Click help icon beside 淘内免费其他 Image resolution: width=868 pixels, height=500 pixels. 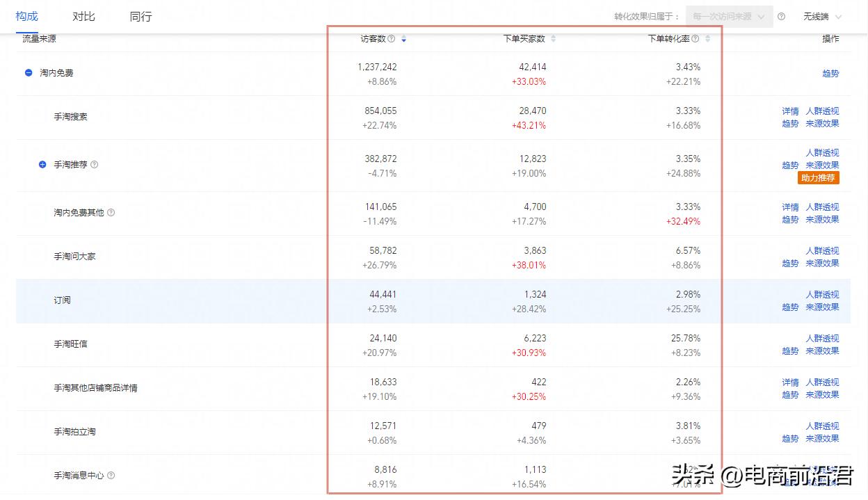point(111,213)
